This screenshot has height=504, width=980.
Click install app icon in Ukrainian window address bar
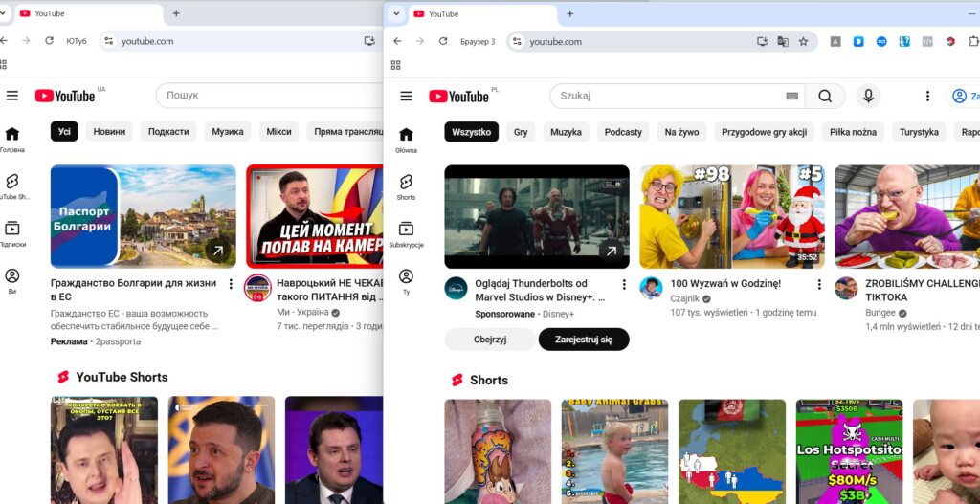click(x=369, y=41)
